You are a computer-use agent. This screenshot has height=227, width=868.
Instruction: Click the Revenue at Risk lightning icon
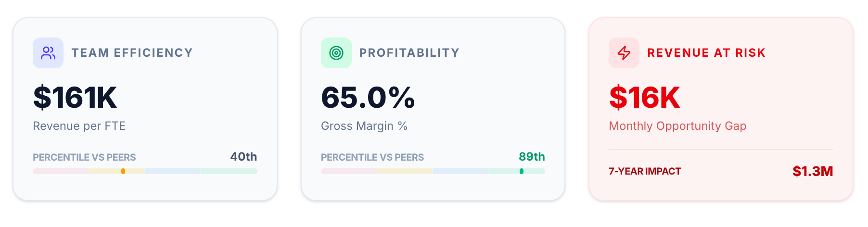pos(624,53)
